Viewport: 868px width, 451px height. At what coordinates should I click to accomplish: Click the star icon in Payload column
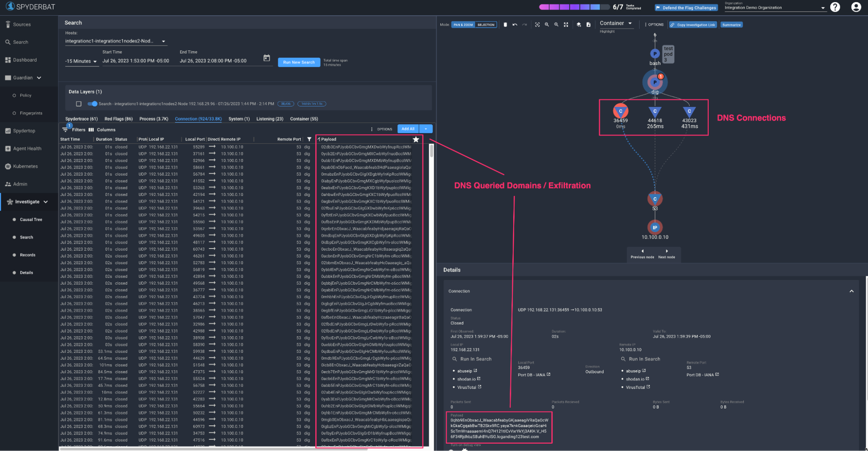pyautogui.click(x=416, y=139)
